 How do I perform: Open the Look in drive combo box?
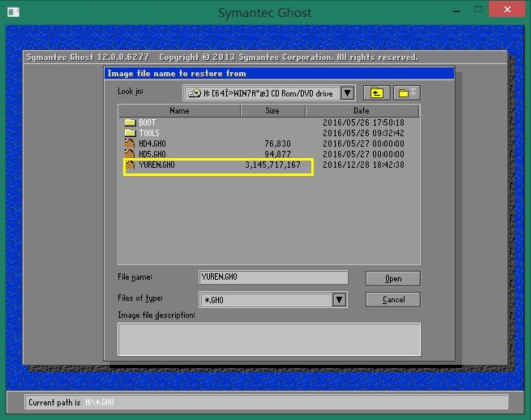click(x=269, y=93)
